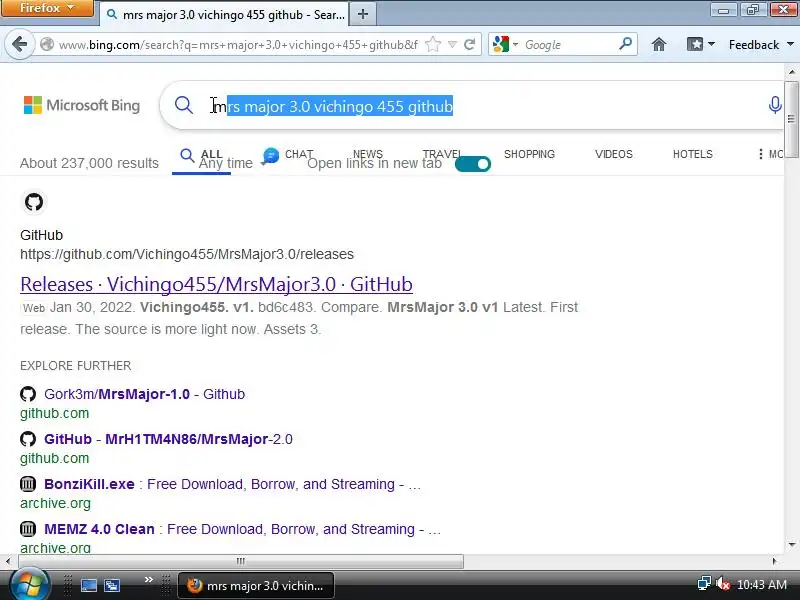Click the GitHub octocat result icon
800x600 pixels.
(x=34, y=202)
